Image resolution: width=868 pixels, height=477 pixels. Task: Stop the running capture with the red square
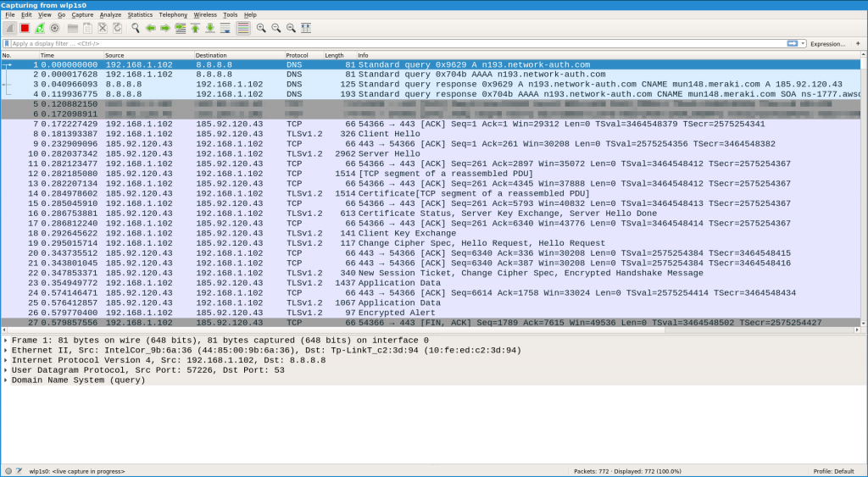coord(25,28)
